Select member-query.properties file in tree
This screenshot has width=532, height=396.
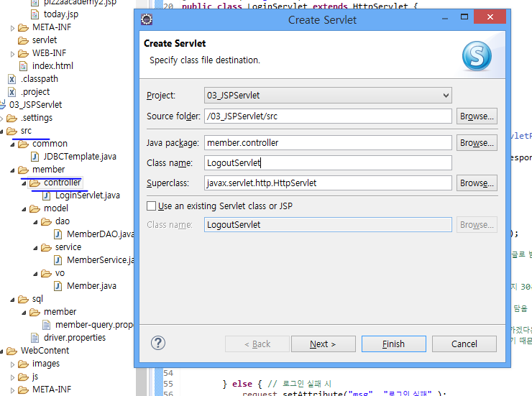97,325
